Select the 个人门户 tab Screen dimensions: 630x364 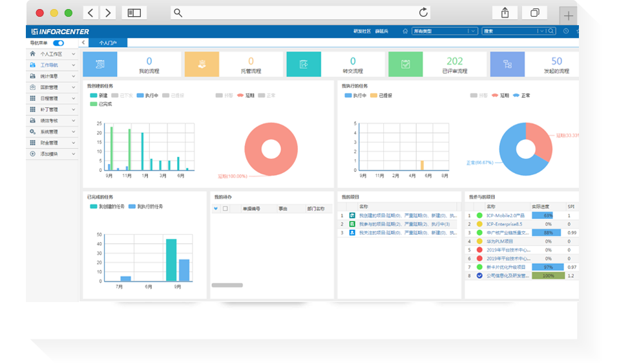click(x=108, y=43)
